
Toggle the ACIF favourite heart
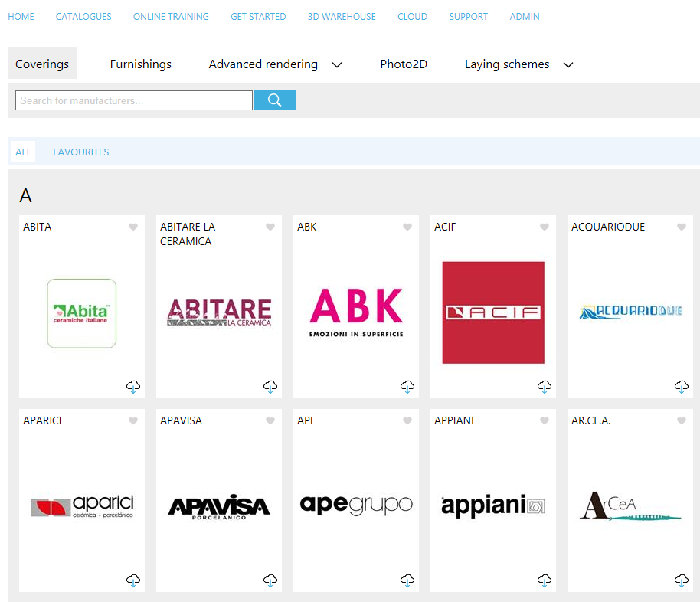(x=545, y=227)
